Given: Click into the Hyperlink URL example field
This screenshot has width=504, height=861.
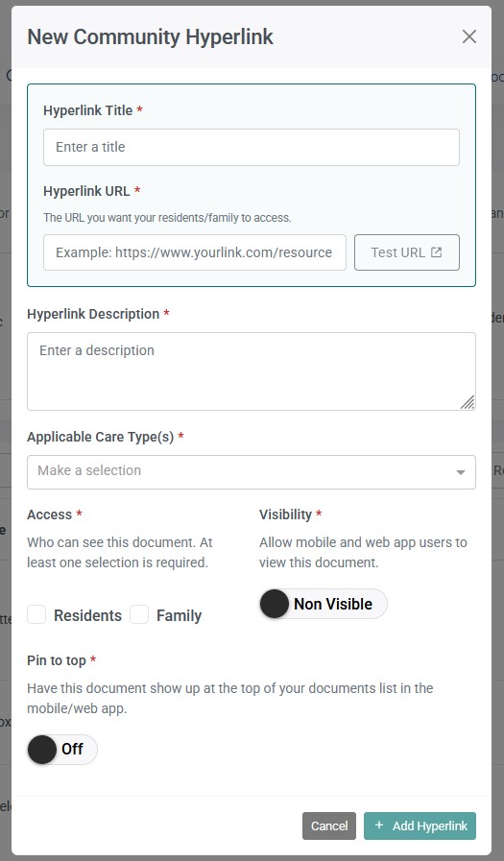Looking at the screenshot, I should (x=195, y=252).
